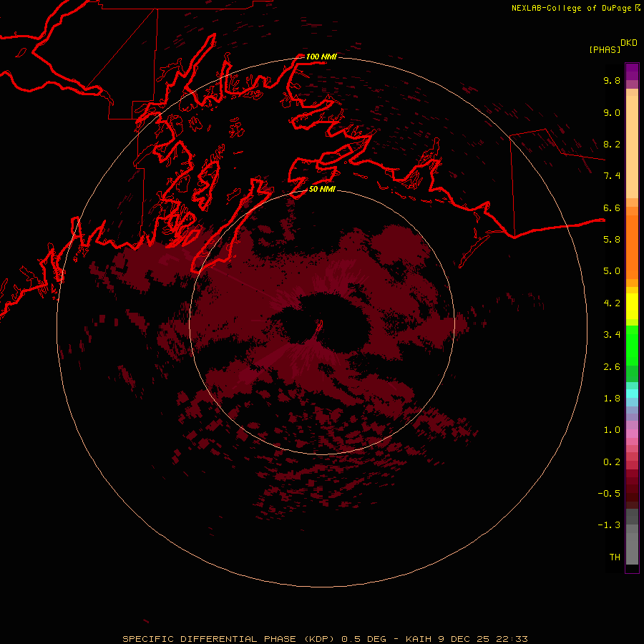Select the 0.2 legend value
This screenshot has height=644, width=644.
pos(612,462)
